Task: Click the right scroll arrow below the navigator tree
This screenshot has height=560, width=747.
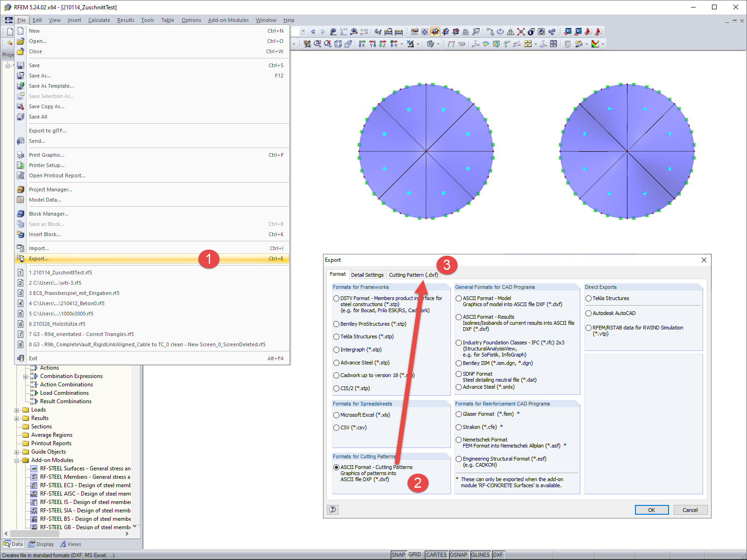Action: click(x=126, y=532)
